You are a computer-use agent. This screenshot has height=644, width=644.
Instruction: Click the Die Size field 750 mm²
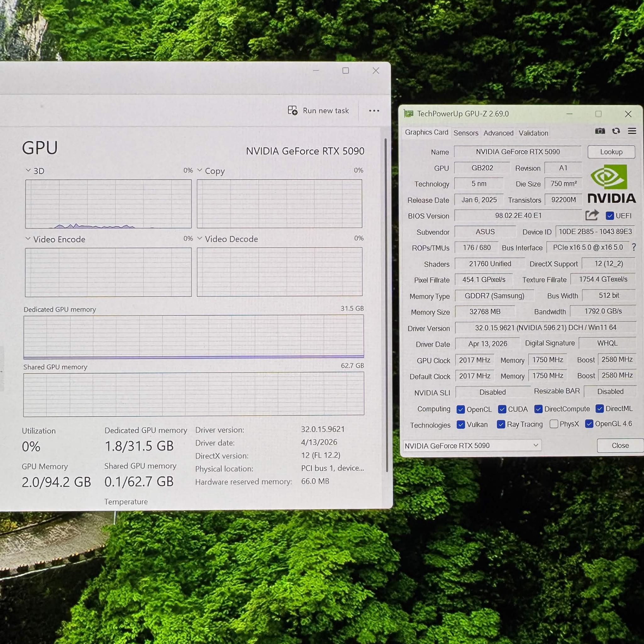tap(563, 184)
